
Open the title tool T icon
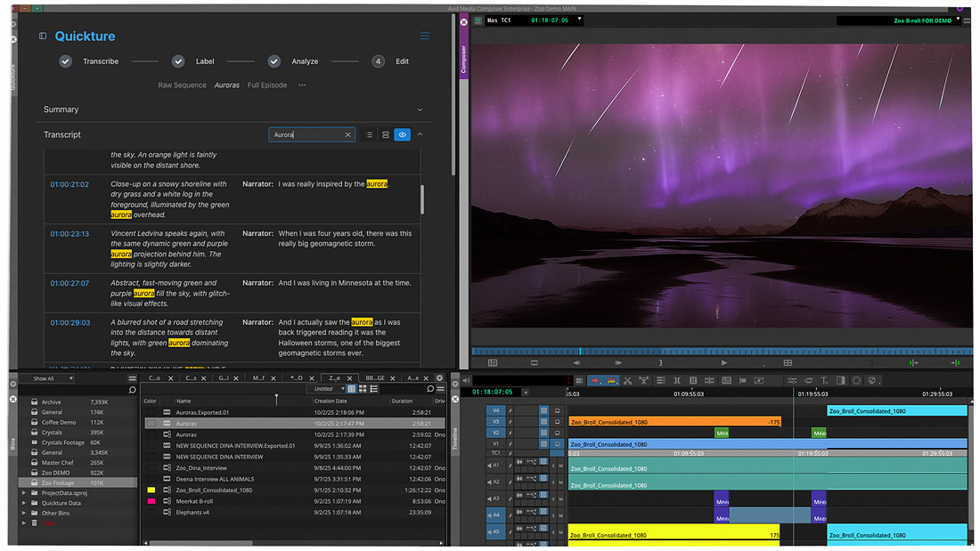[824, 380]
